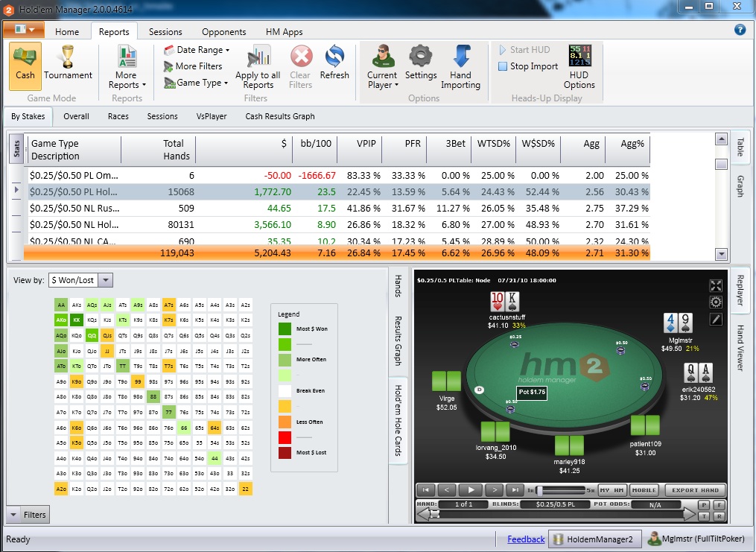Click the MY HM button
The image size is (756, 552).
(x=612, y=490)
